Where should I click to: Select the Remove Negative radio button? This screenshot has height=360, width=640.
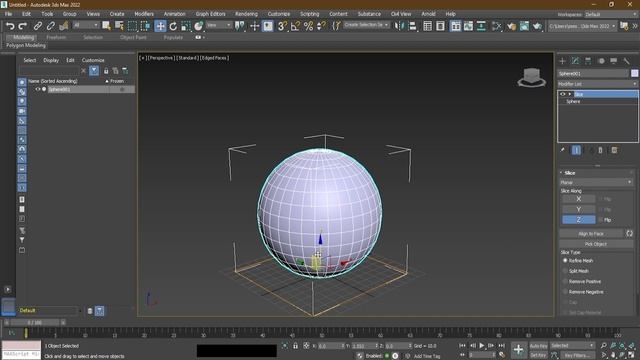point(565,292)
